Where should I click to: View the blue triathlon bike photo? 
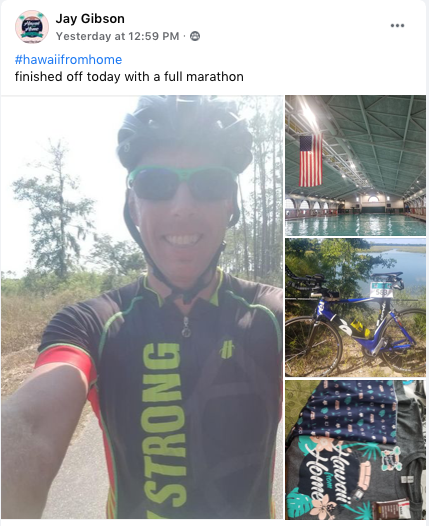point(356,308)
